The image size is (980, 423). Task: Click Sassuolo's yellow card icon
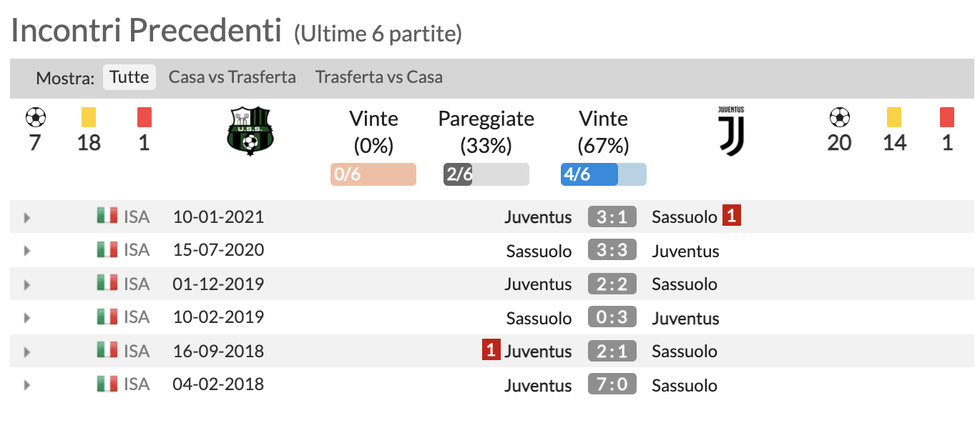(x=89, y=116)
